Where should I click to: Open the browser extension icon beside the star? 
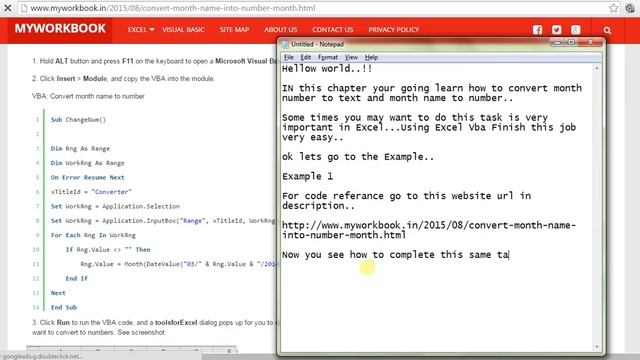coord(630,8)
